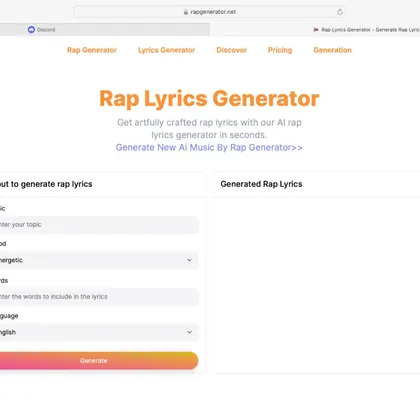Open the Pricing page
This screenshot has width=420, height=420.
(280, 50)
